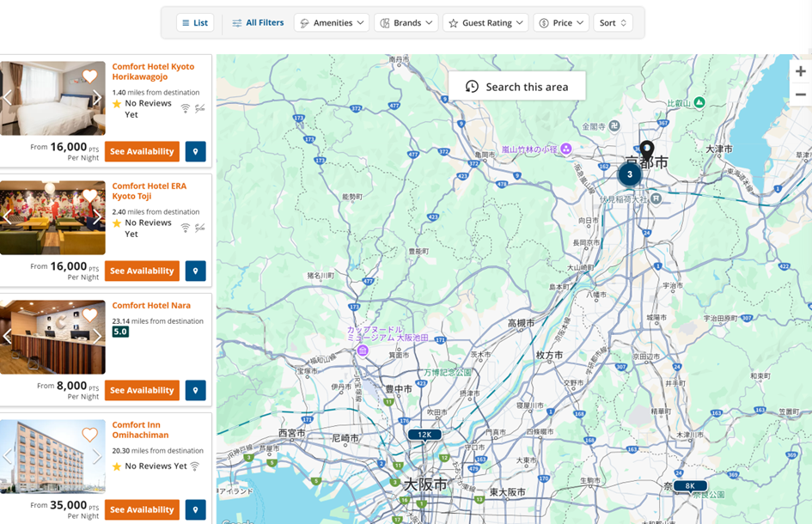The image size is (812, 524).
Task: Expand the Price dropdown
Action: (561, 23)
